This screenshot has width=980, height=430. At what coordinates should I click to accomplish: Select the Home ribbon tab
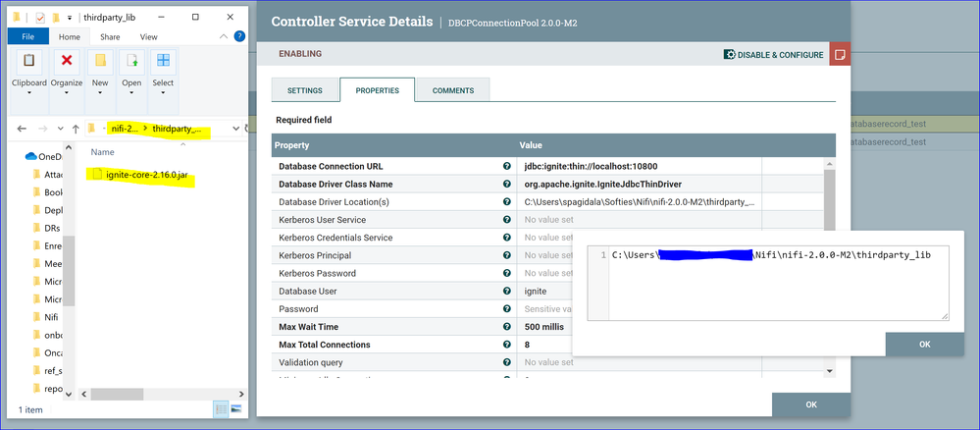click(70, 37)
